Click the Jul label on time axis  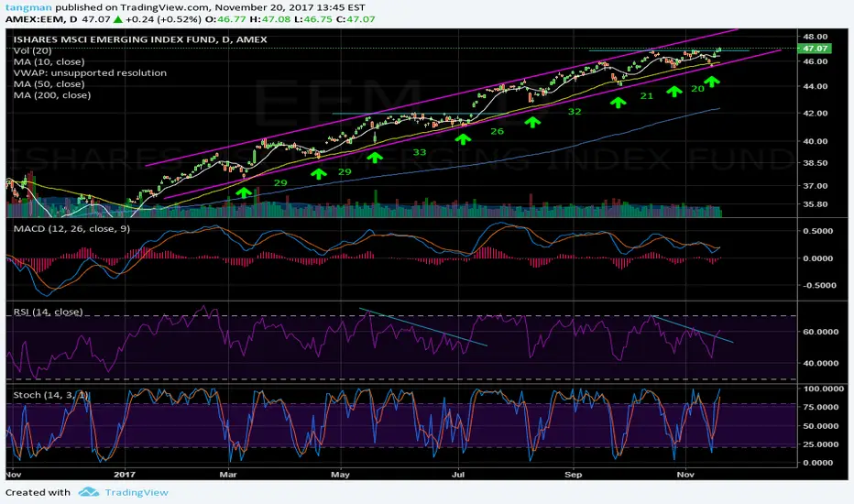point(458,475)
